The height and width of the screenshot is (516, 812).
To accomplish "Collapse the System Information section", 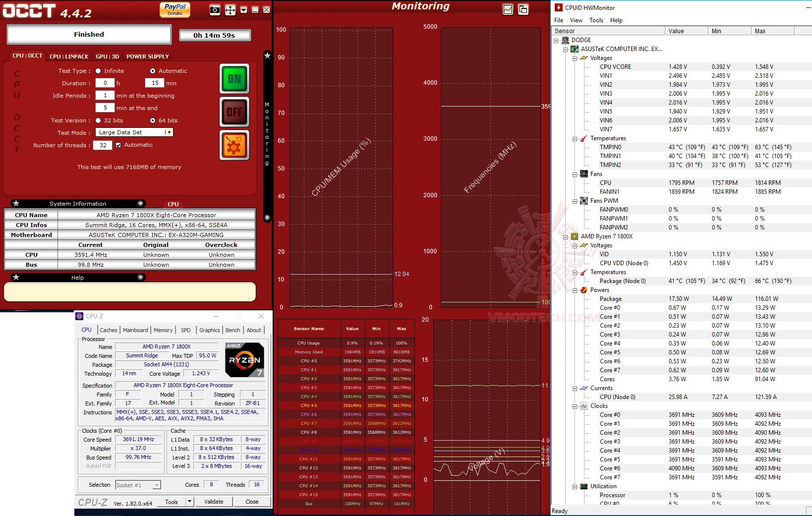I will tap(140, 203).
